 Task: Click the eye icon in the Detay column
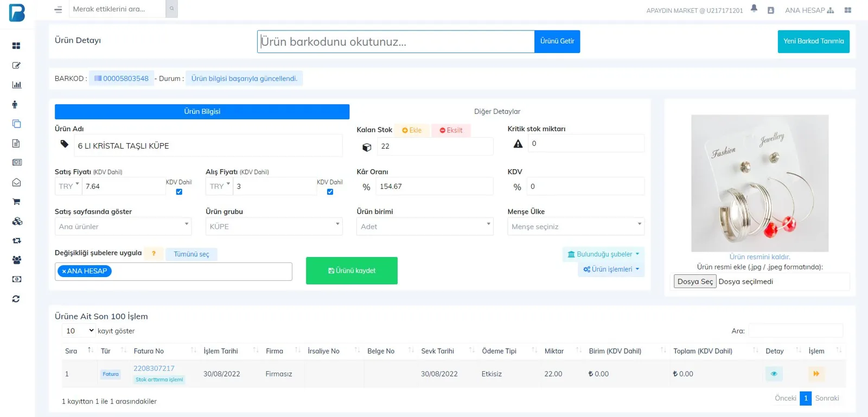click(774, 374)
